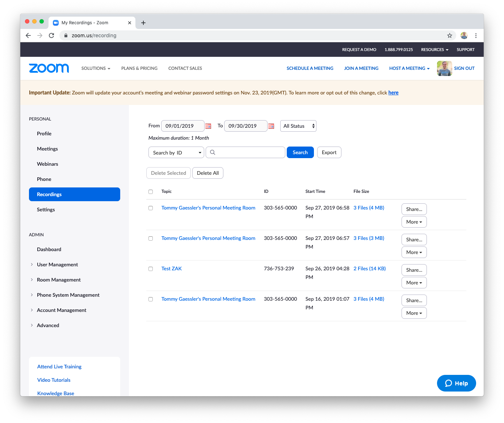Select Recordings in the sidebar

pyautogui.click(x=75, y=194)
